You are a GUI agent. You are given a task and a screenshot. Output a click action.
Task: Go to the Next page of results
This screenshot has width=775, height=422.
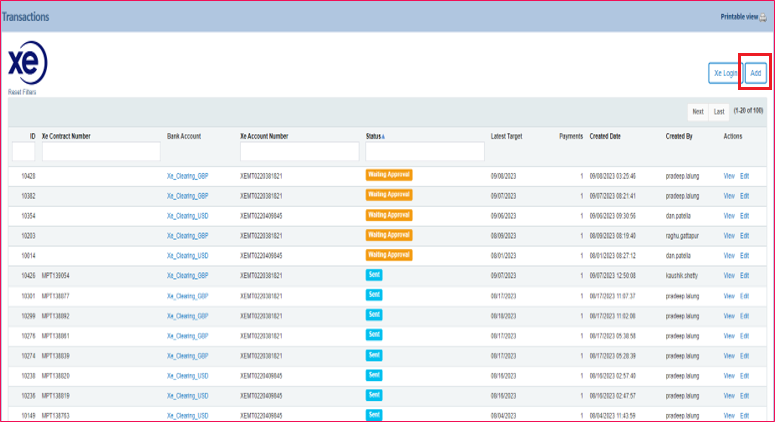tap(698, 111)
